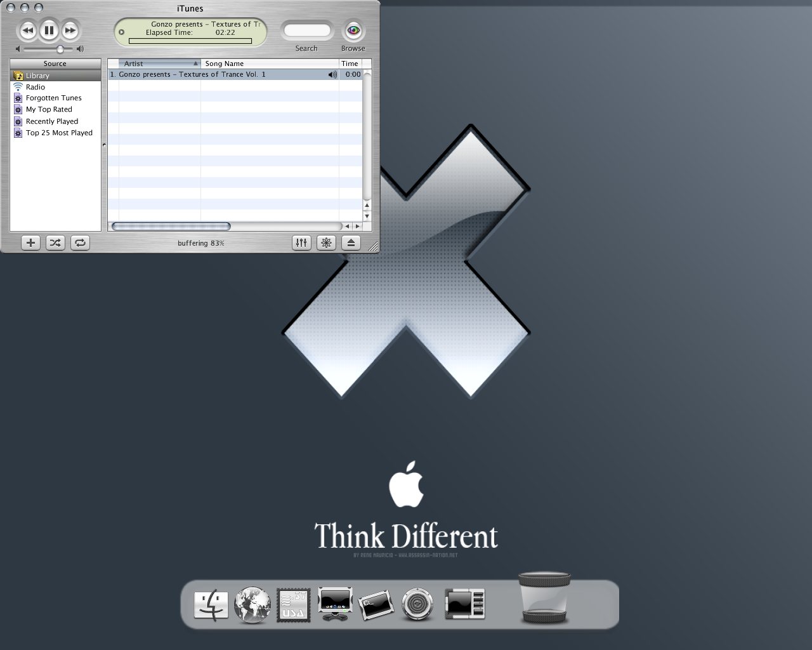Select Library in the Source list
The height and width of the screenshot is (650, 812).
click(x=55, y=76)
